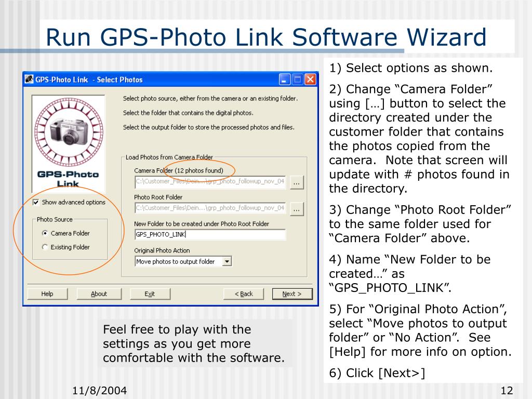The image size is (532, 399).
Task: Click the "Camera Folder (12 photos found)" label
Action: click(179, 170)
